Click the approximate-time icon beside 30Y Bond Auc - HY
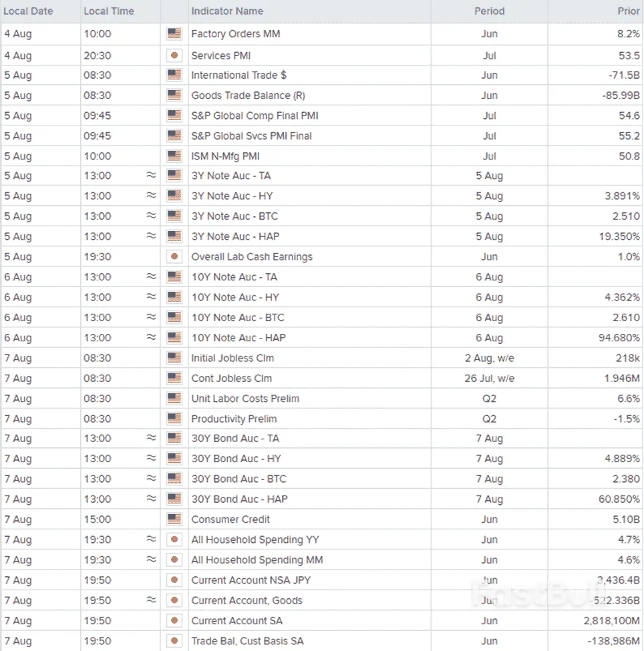The height and width of the screenshot is (651, 644). point(152,459)
